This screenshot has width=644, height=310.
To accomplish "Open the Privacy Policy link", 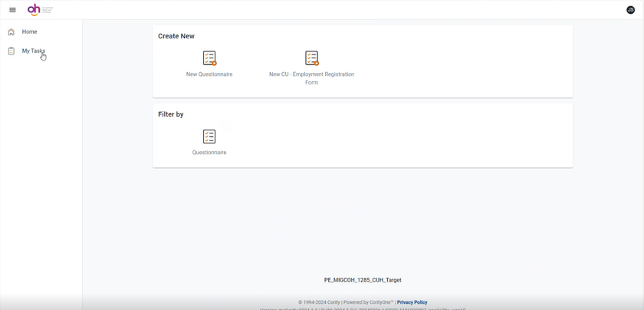I will 412,302.
